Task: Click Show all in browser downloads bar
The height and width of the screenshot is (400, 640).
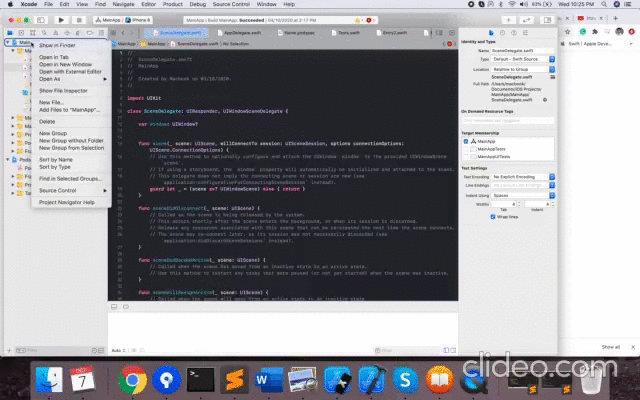Action: 611,347
